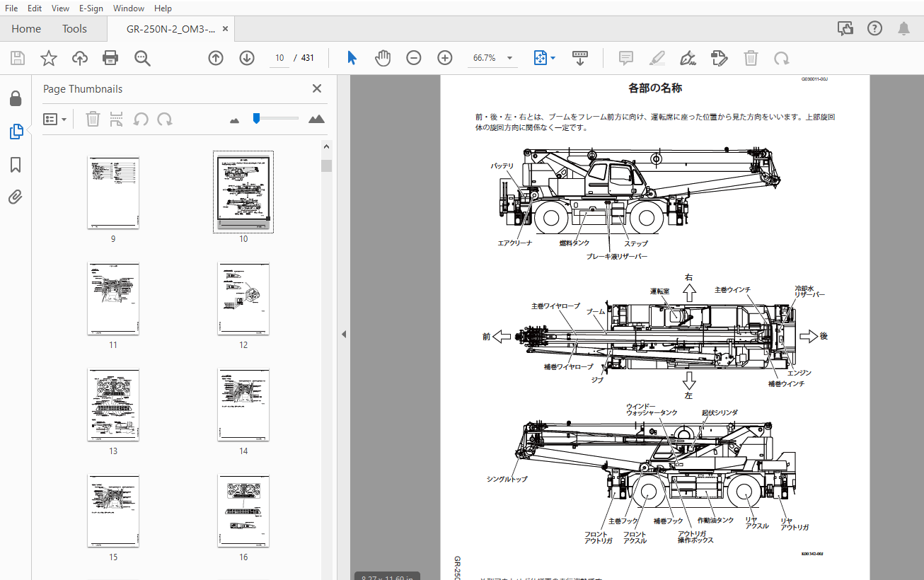Open the View menu
924x580 pixels.
61,8
